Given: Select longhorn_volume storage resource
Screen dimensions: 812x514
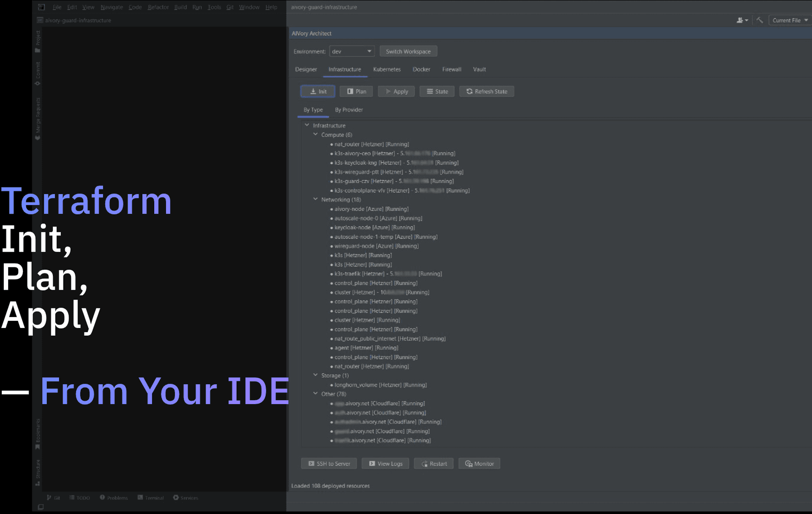Looking at the screenshot, I should tap(380, 385).
